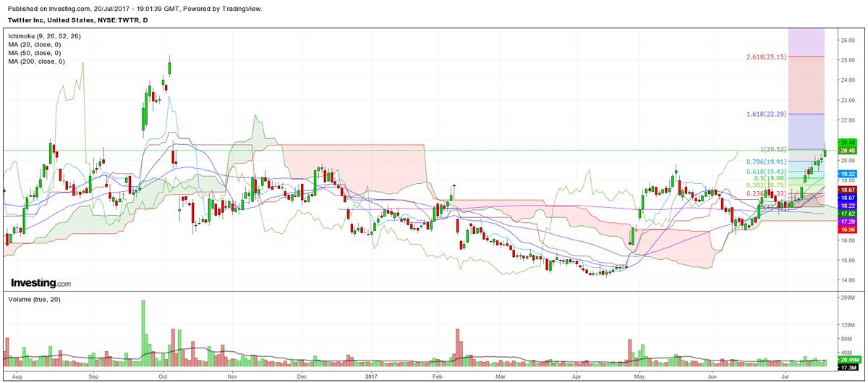Click the 26.00 price axis label
The width and height of the screenshot is (868, 383).
pos(848,41)
